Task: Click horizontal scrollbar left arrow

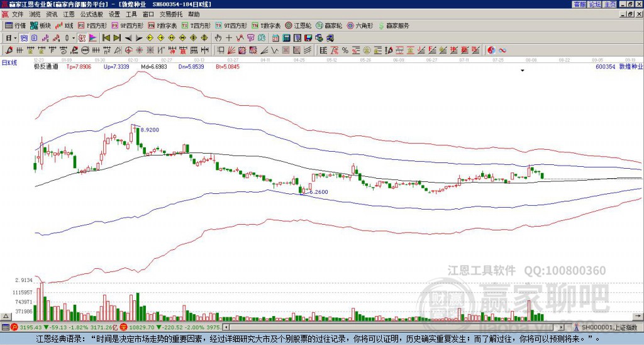Action: 226,327
